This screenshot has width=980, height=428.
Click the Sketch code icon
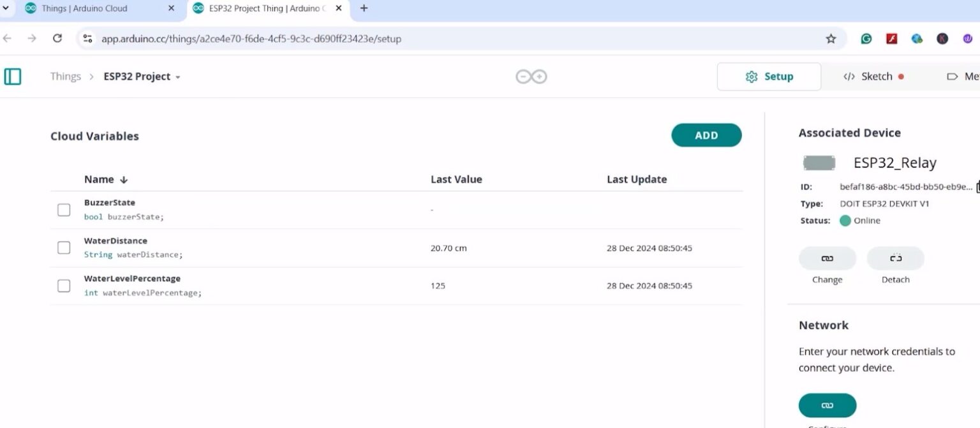point(849,76)
